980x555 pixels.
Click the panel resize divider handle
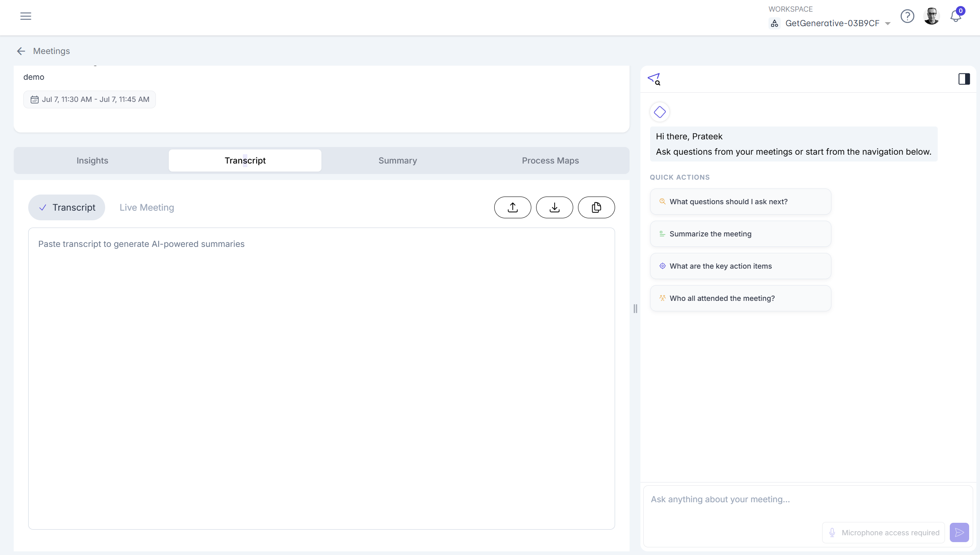coord(635,309)
